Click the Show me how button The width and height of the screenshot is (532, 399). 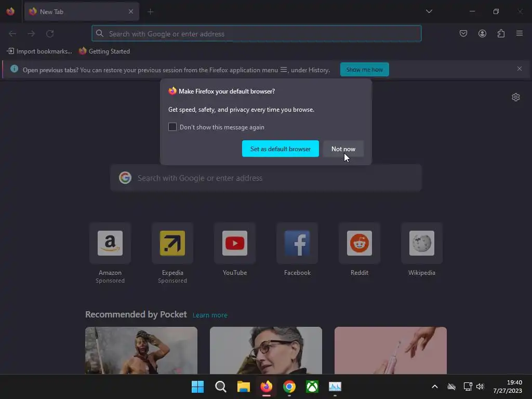point(364,70)
